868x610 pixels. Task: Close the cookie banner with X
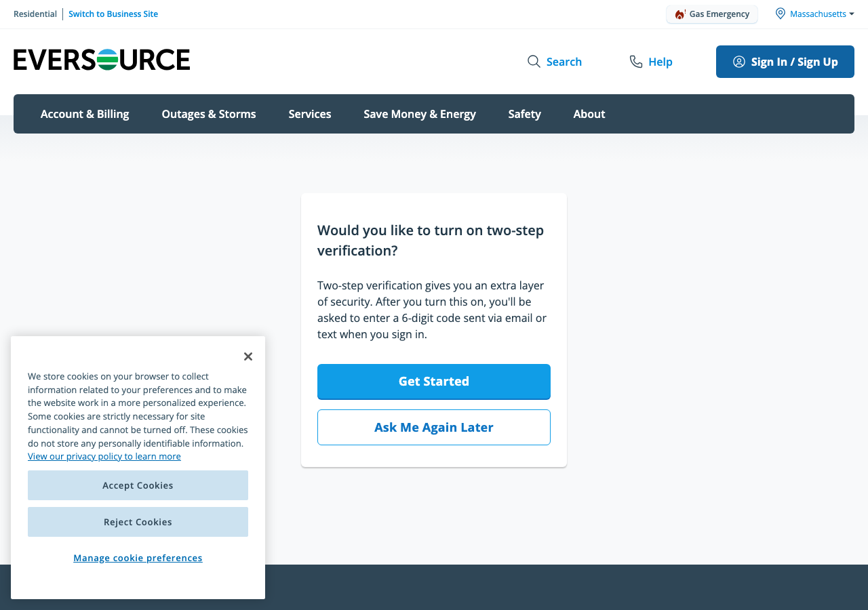click(x=248, y=357)
